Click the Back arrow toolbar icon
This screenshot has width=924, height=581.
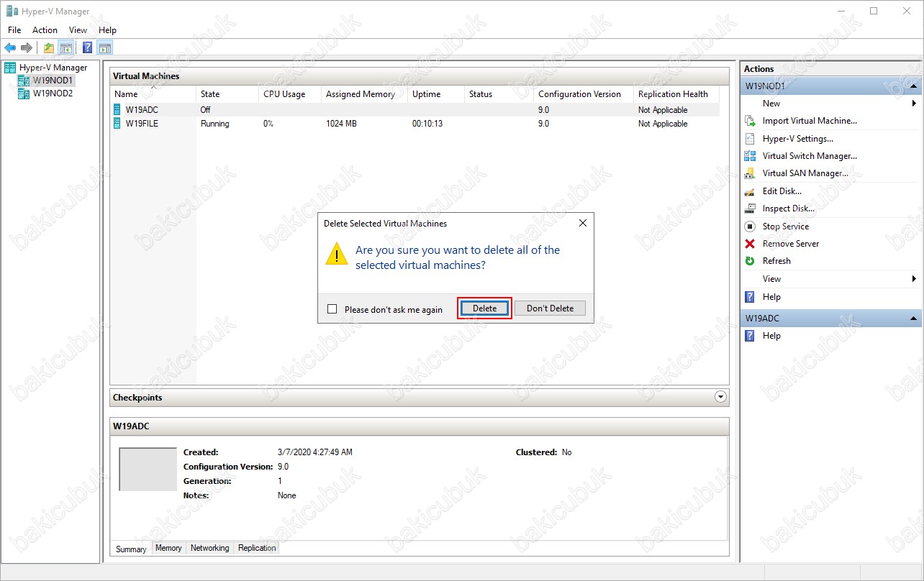[10, 47]
